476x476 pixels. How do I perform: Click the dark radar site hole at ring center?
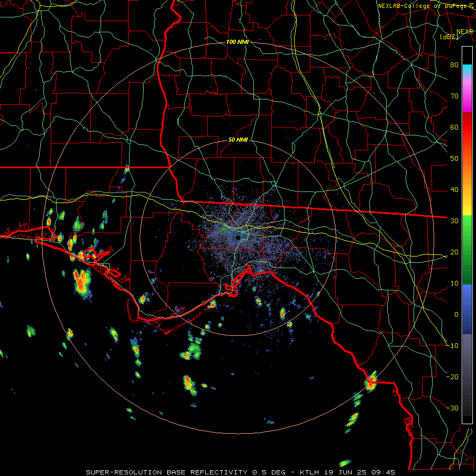pos(238,237)
